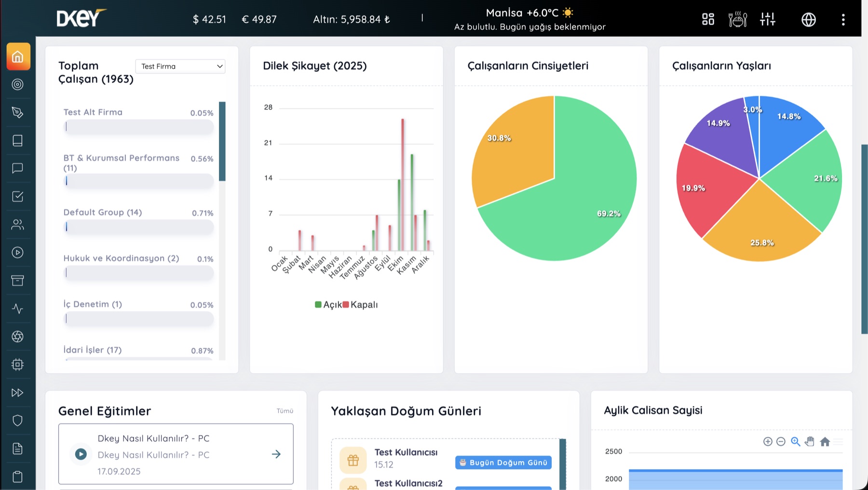Open the grid apps icon in the header
The height and width of the screenshot is (490, 868).
tap(708, 19)
